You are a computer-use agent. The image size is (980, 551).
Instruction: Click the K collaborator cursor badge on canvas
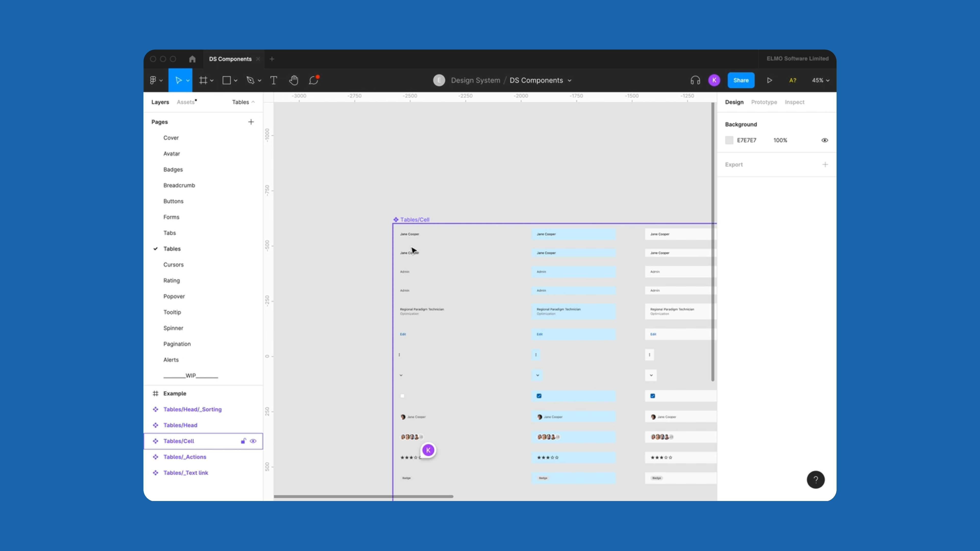click(x=428, y=450)
